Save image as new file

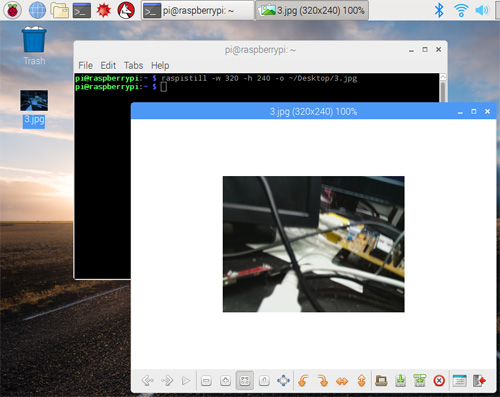[420, 380]
